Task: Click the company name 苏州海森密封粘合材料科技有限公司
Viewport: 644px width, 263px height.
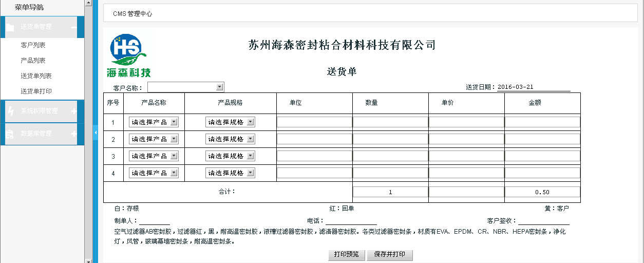Action: pyautogui.click(x=342, y=45)
